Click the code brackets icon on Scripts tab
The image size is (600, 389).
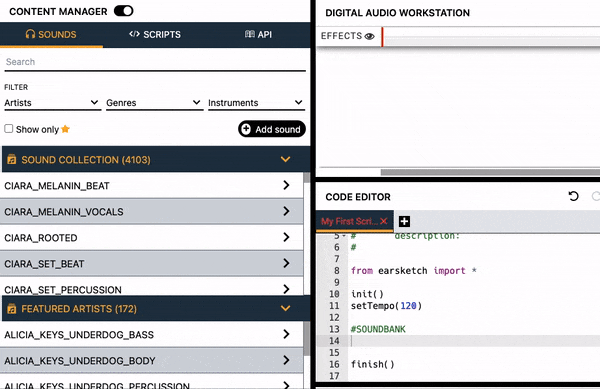134,34
